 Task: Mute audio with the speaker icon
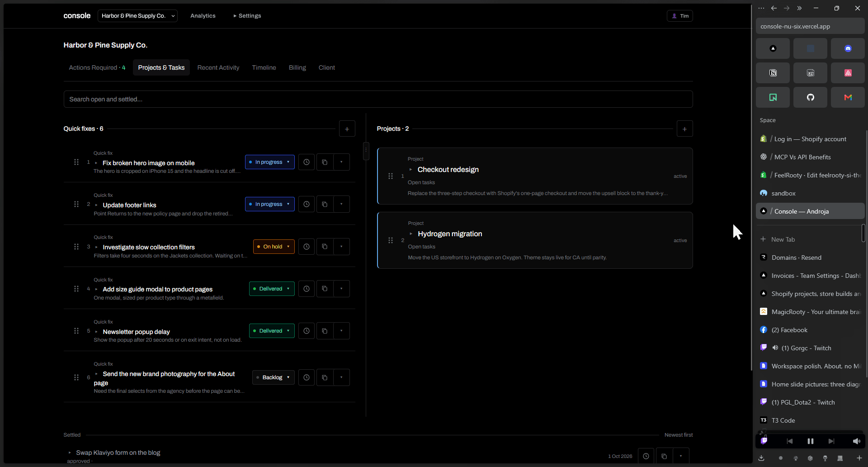856,441
